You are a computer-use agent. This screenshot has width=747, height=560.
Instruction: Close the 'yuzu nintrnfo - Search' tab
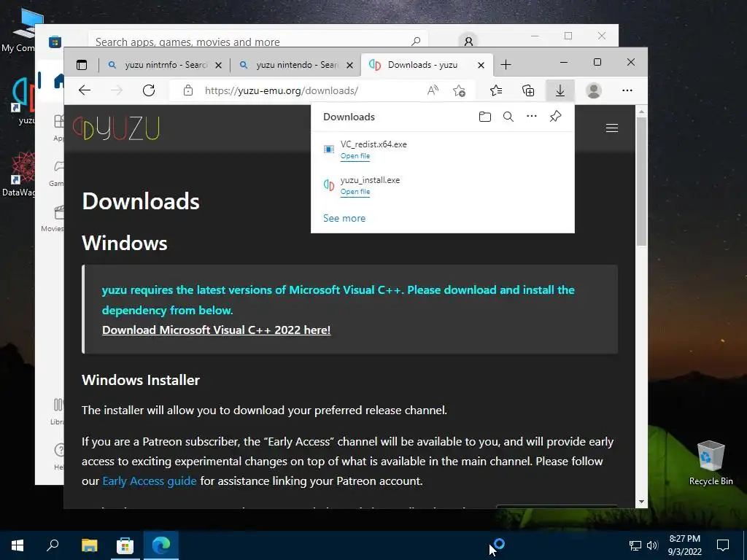218,65
